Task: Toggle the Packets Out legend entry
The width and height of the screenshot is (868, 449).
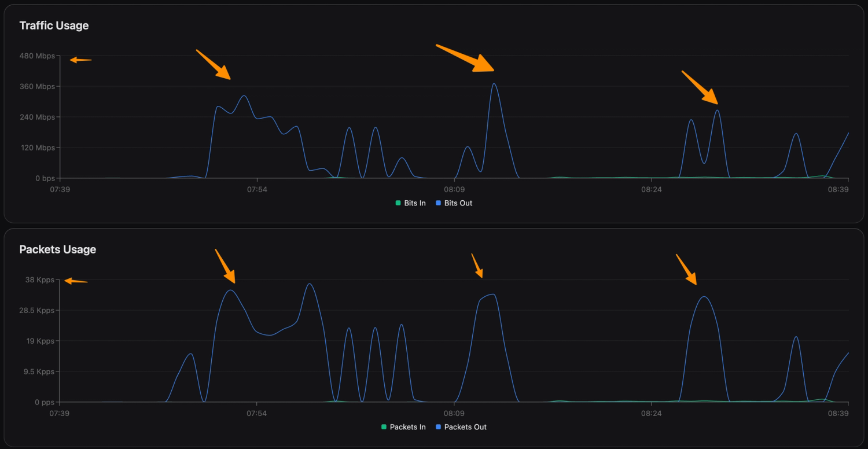Action: pos(461,427)
